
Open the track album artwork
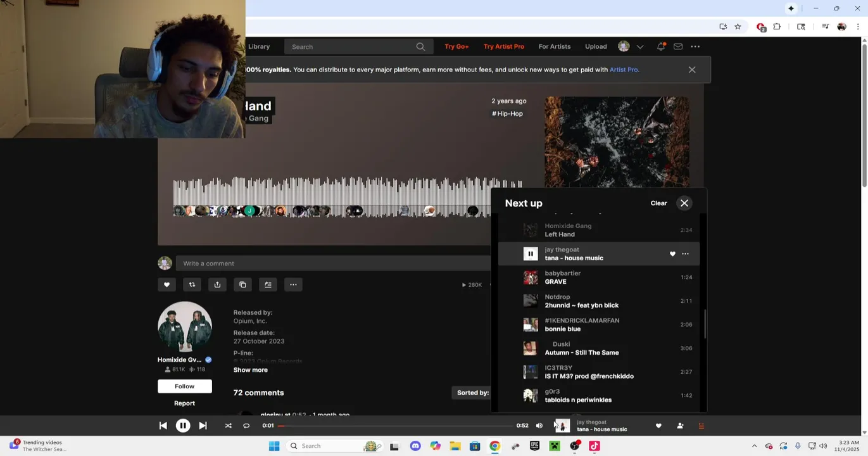pyautogui.click(x=617, y=142)
